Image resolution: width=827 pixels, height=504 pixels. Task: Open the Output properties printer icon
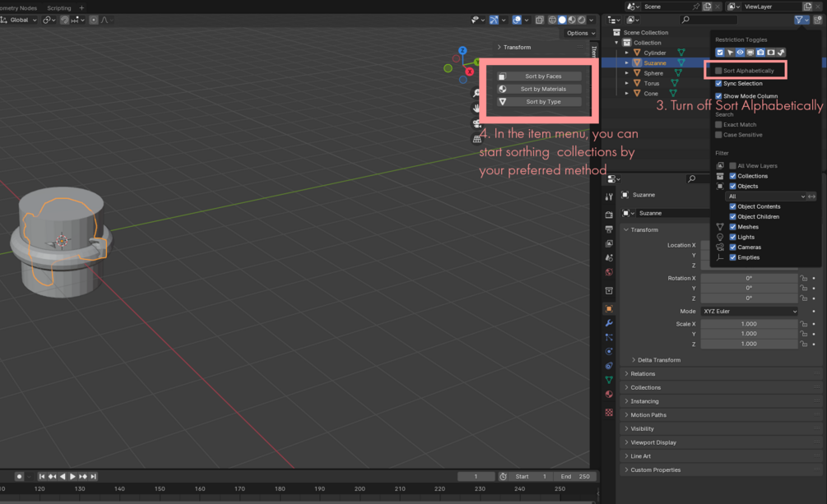click(x=609, y=229)
